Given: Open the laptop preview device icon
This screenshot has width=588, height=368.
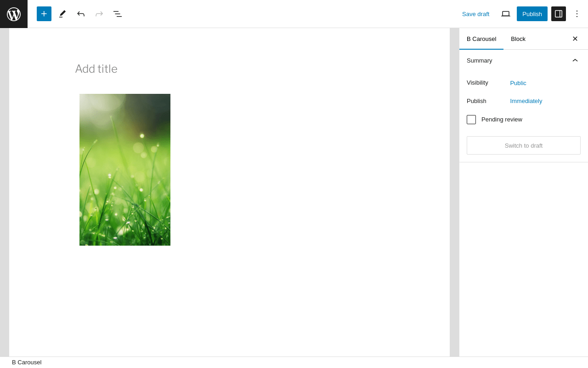Looking at the screenshot, I should point(506,14).
